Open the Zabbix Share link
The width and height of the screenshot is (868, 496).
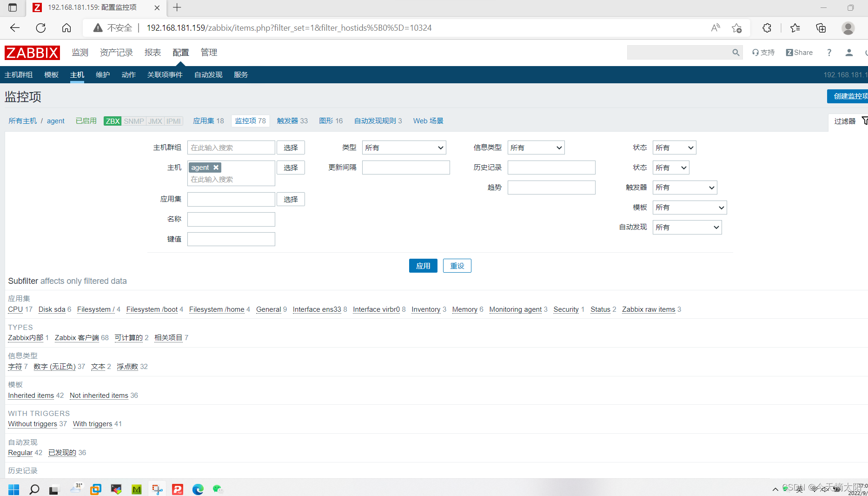tap(799, 53)
